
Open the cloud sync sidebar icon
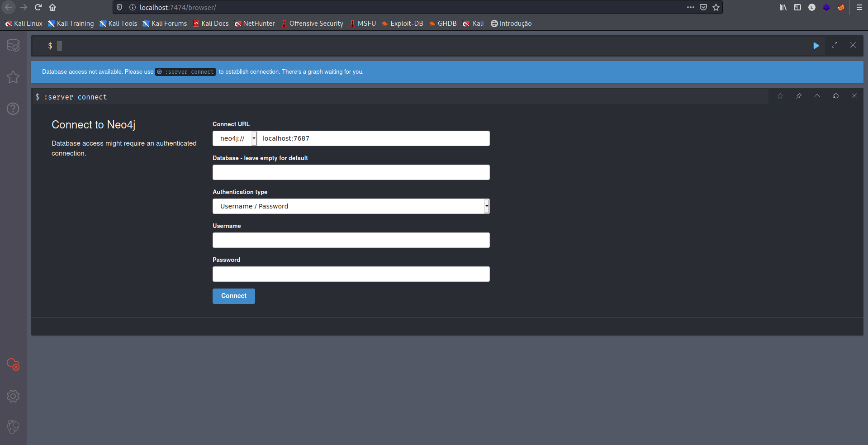pyautogui.click(x=13, y=365)
